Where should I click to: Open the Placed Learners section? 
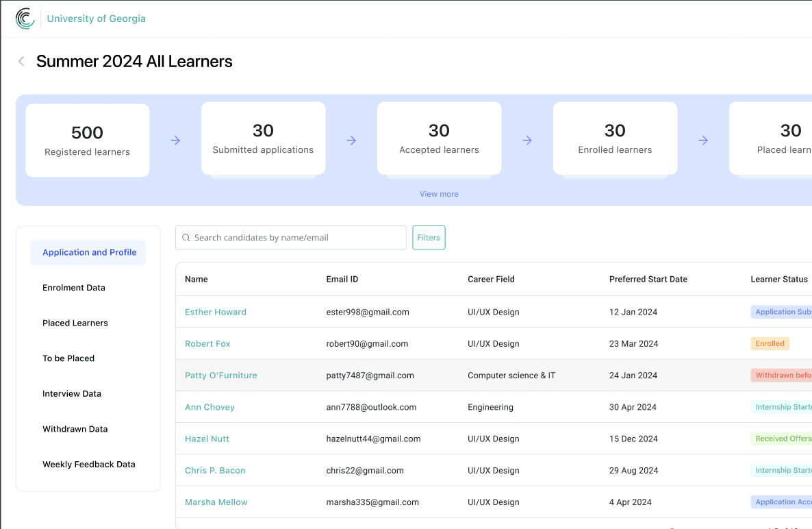tap(75, 323)
